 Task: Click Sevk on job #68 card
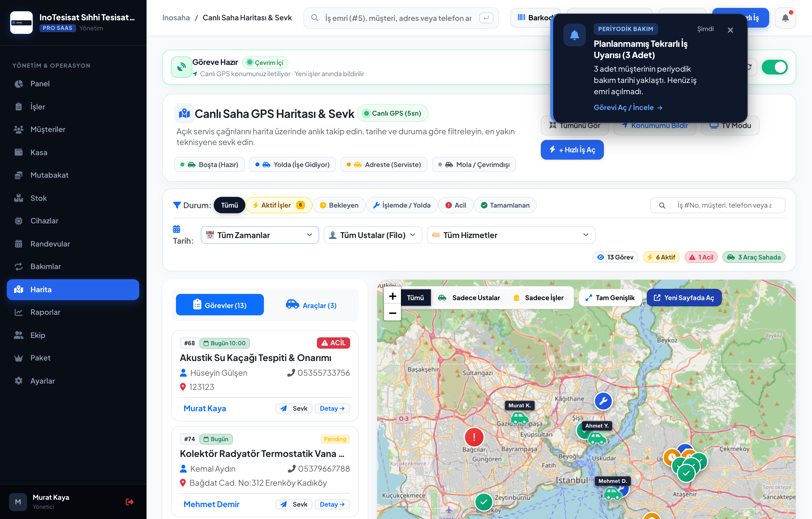click(294, 408)
